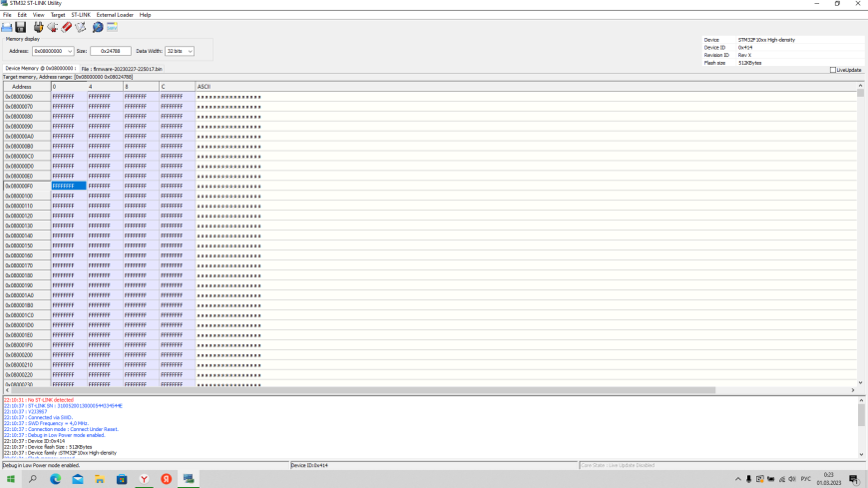Switch the РУС input language indicator

(806, 479)
